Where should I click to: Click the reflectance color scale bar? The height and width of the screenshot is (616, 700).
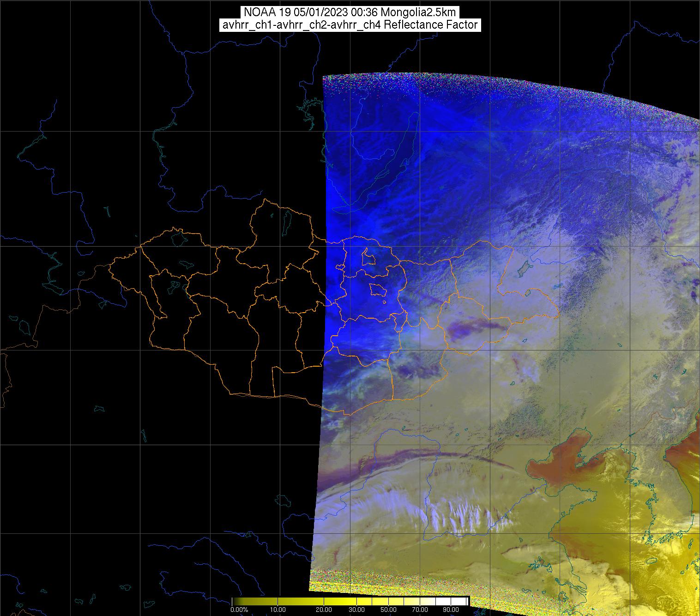(350, 601)
